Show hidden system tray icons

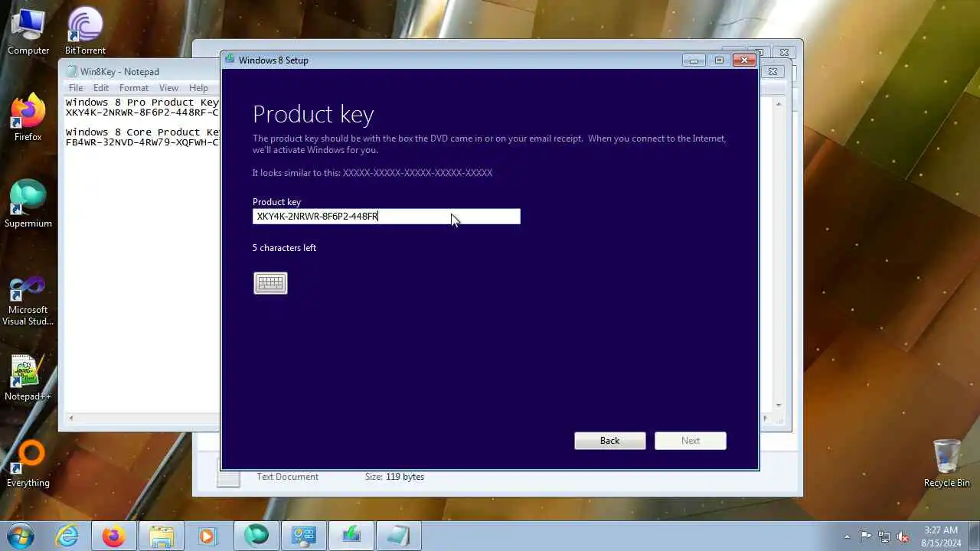pyautogui.click(x=847, y=536)
